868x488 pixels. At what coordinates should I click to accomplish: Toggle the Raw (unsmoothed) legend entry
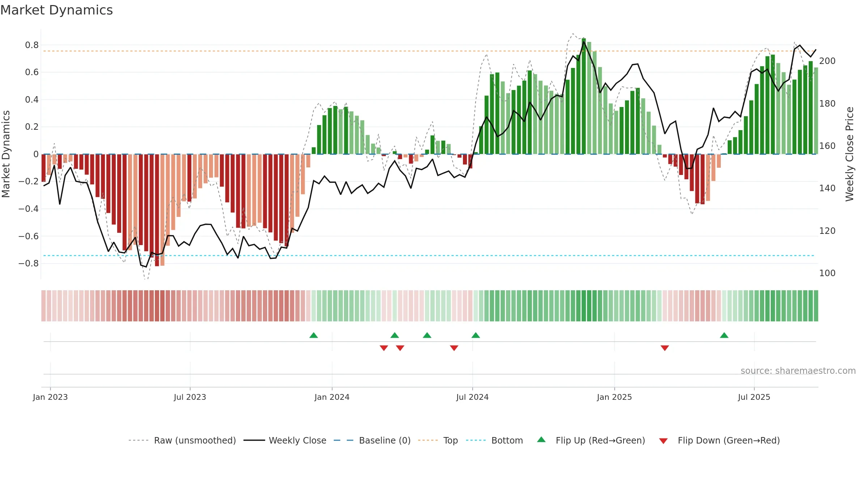tap(182, 440)
